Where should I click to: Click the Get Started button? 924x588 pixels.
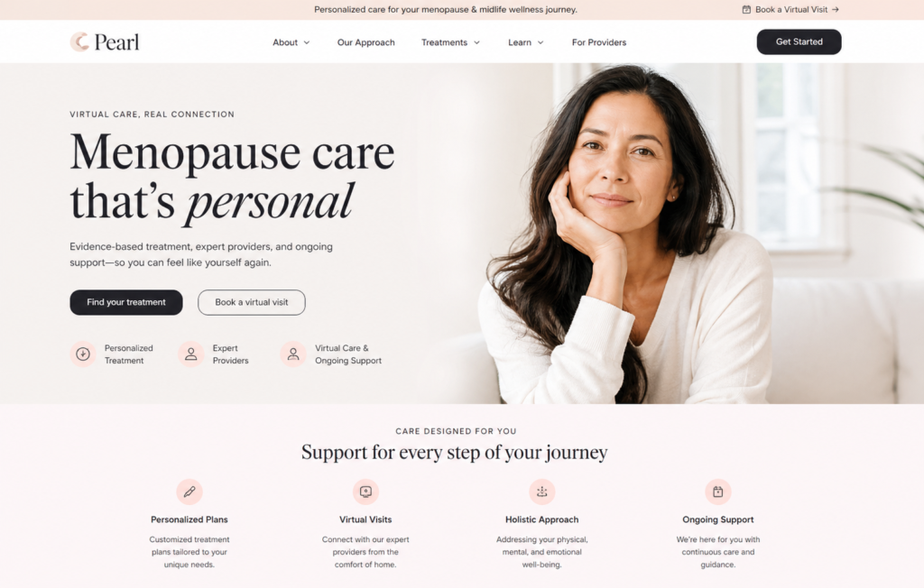pyautogui.click(x=799, y=41)
